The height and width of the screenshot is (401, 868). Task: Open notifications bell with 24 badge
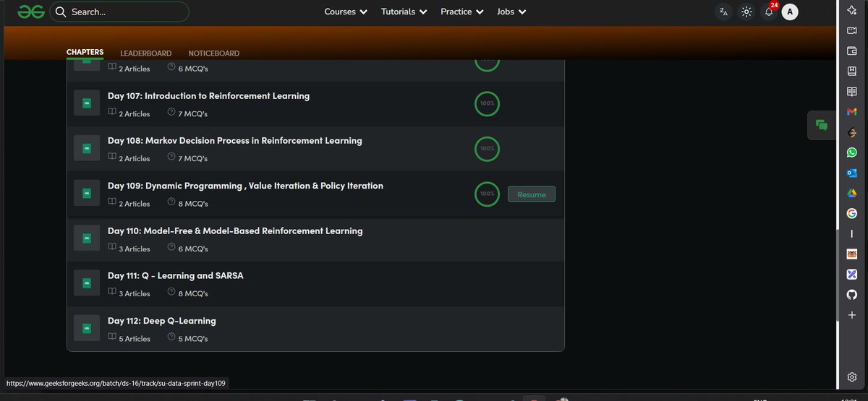pos(769,12)
